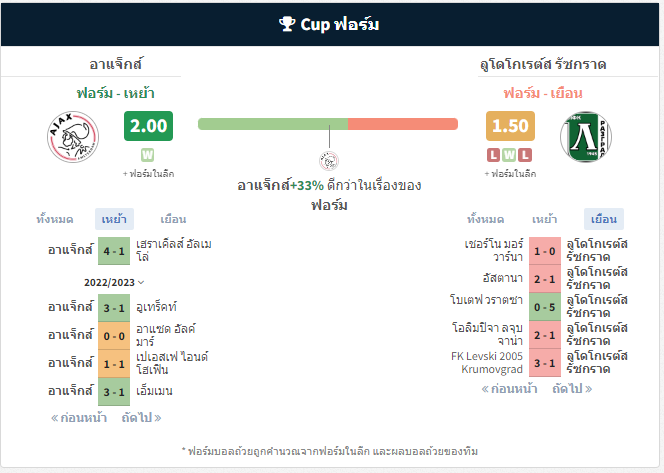Click Ludogorets' first red L badge

click(x=493, y=155)
